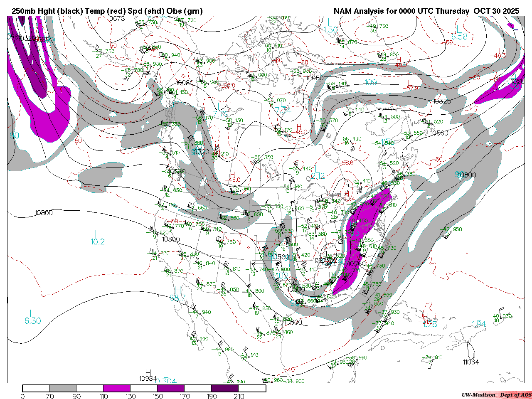Image resolution: width=532 pixels, height=399 pixels.
Task: Click the cyan L marker above 6.58
Action: click(x=458, y=30)
